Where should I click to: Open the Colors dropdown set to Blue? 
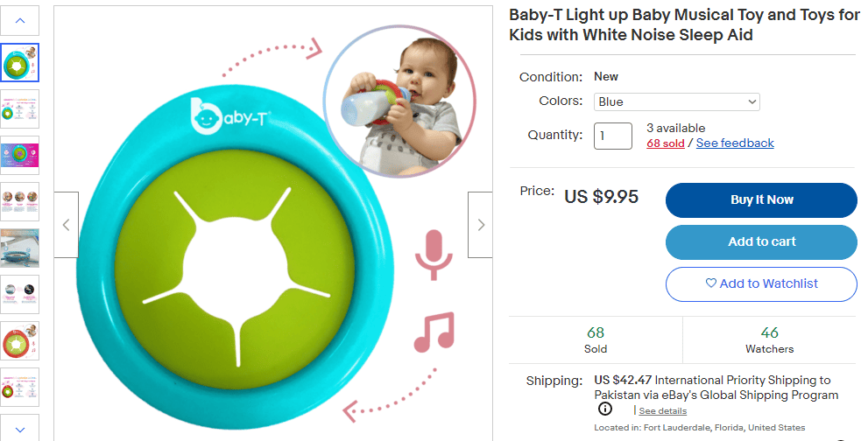click(x=676, y=101)
